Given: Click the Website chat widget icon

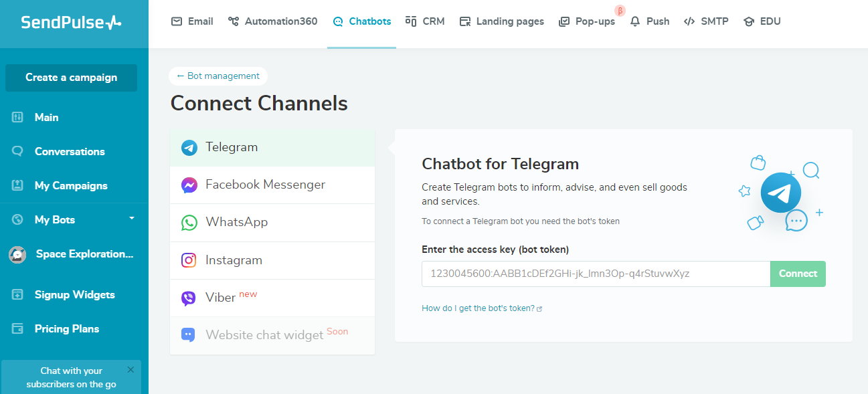Looking at the screenshot, I should tap(189, 335).
